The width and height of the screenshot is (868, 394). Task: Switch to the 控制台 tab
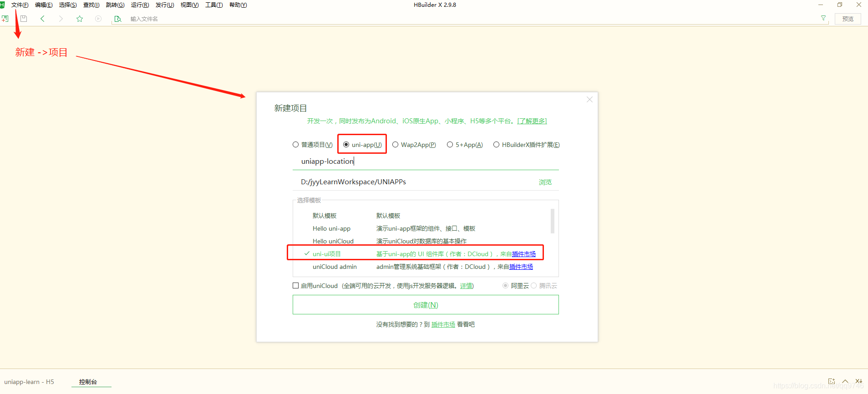(88, 382)
